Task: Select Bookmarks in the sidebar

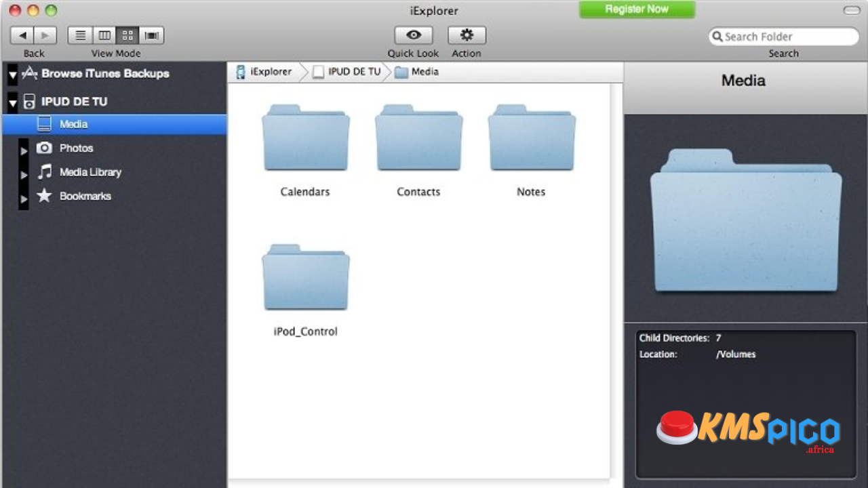Action: tap(85, 196)
